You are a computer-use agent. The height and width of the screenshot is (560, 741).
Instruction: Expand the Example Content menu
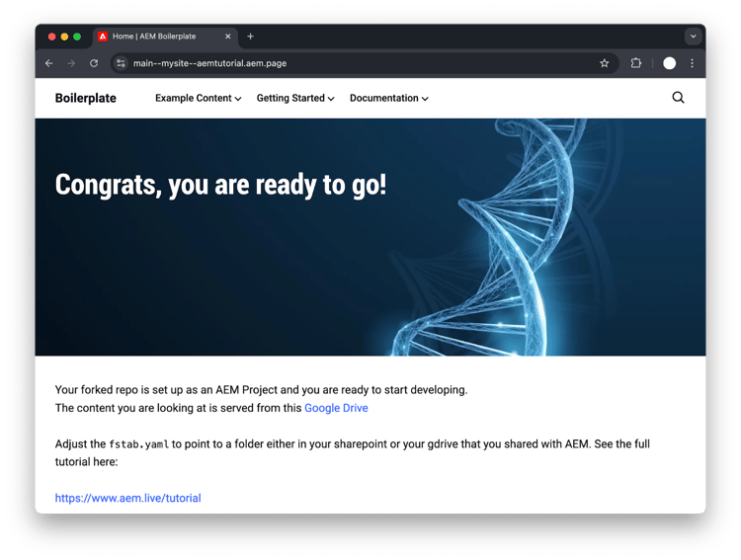[x=198, y=98]
